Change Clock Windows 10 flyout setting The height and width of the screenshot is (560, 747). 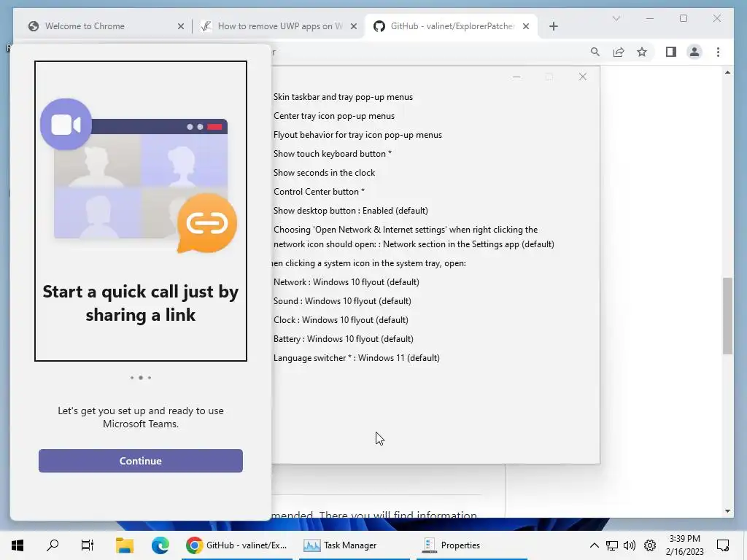341,320
